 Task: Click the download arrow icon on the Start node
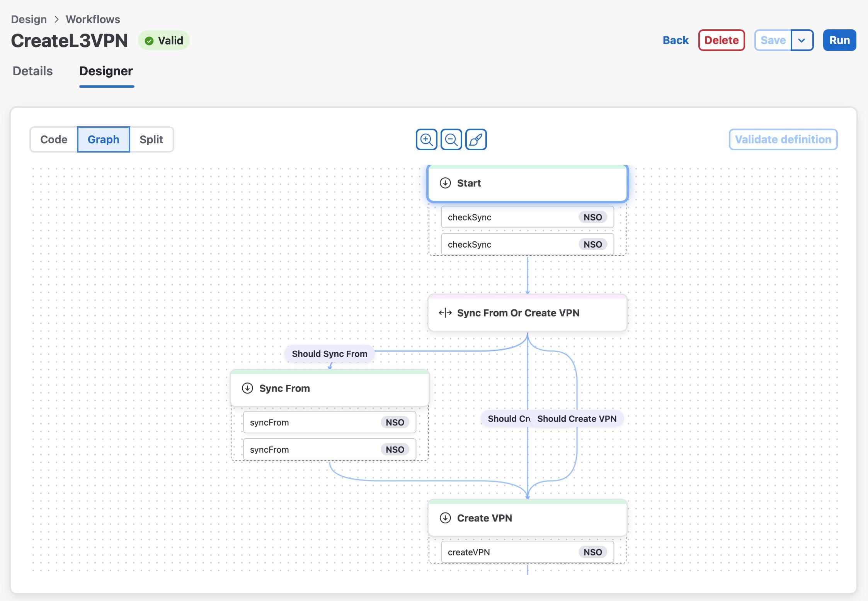(445, 183)
